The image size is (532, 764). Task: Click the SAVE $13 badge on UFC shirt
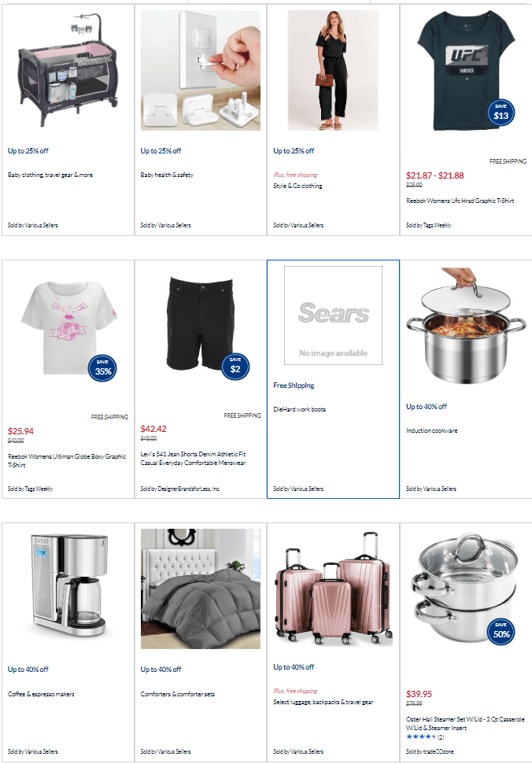pos(501,113)
